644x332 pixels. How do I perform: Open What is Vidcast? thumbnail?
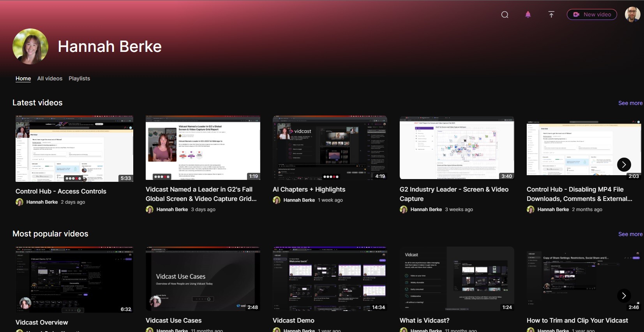(x=457, y=279)
